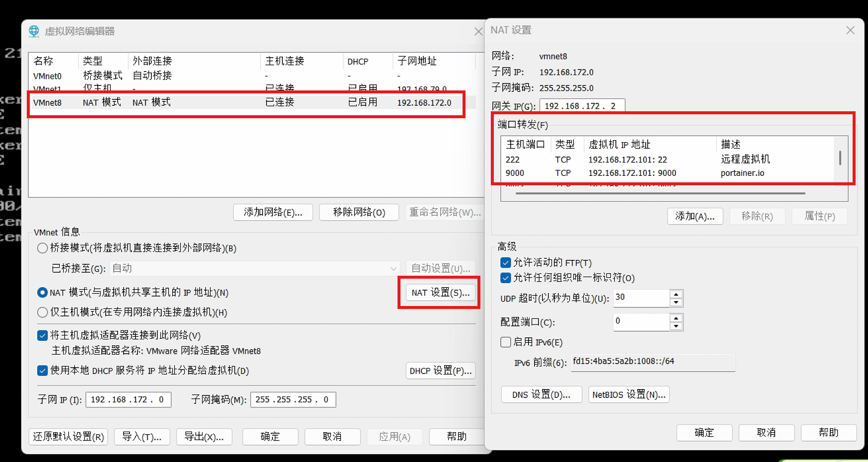This screenshot has height=462, width=868.
Task: Click 添加网络(E) button
Action: (273, 212)
